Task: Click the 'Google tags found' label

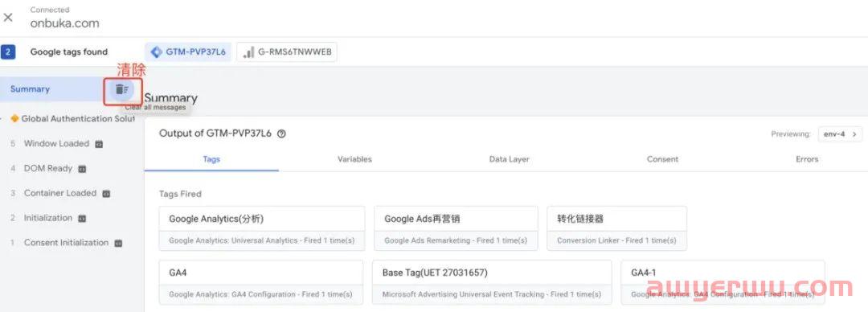Action: tap(68, 52)
